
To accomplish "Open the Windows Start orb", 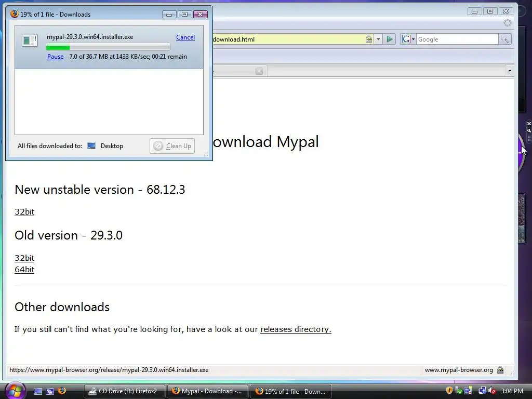I will [15, 391].
